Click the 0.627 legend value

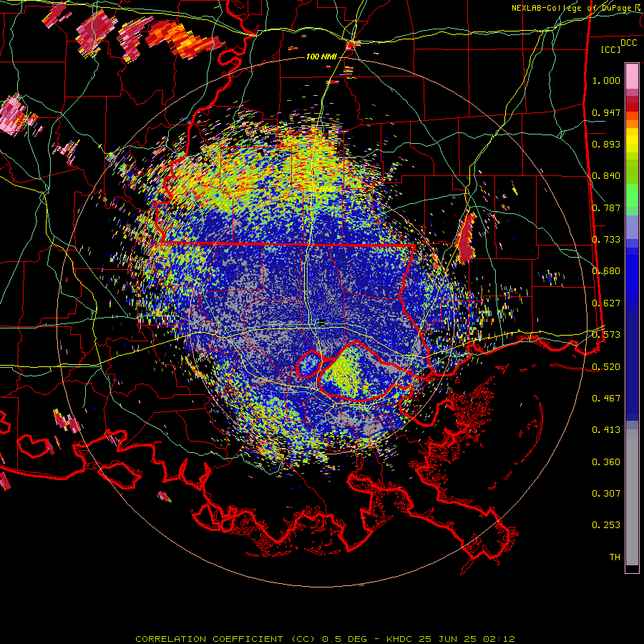[x=606, y=303]
